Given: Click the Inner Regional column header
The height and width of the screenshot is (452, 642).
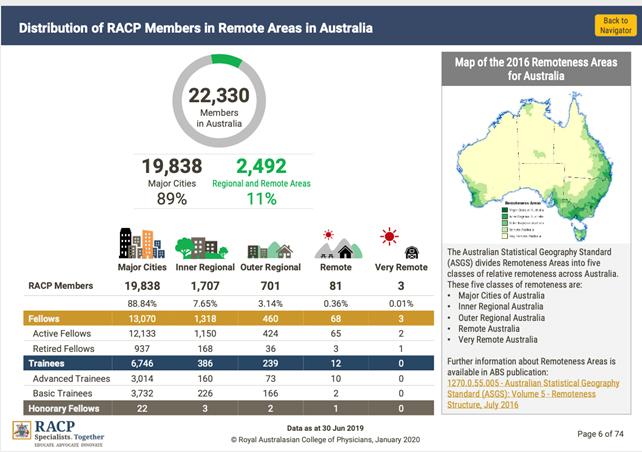Looking at the screenshot, I should 205,267.
